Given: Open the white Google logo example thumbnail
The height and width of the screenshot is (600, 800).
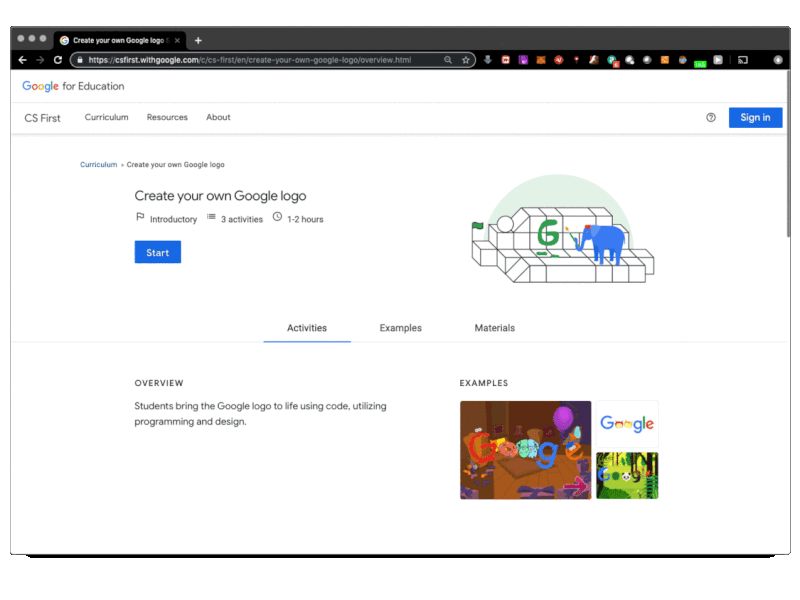Looking at the screenshot, I should (x=627, y=424).
